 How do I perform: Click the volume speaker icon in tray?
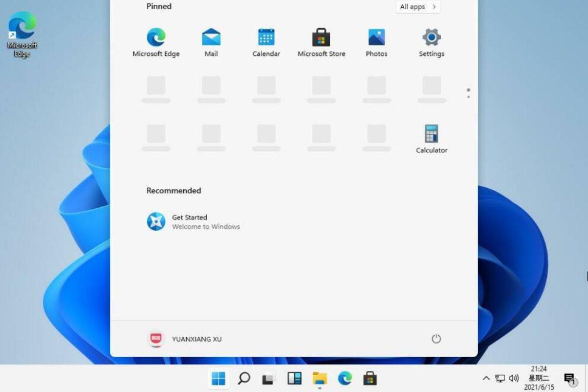(514, 378)
